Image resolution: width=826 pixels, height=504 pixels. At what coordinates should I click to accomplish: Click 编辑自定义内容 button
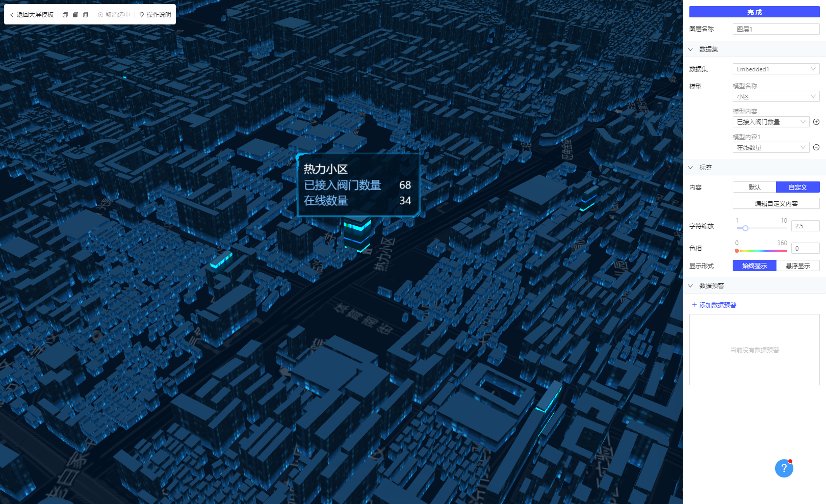coord(776,203)
